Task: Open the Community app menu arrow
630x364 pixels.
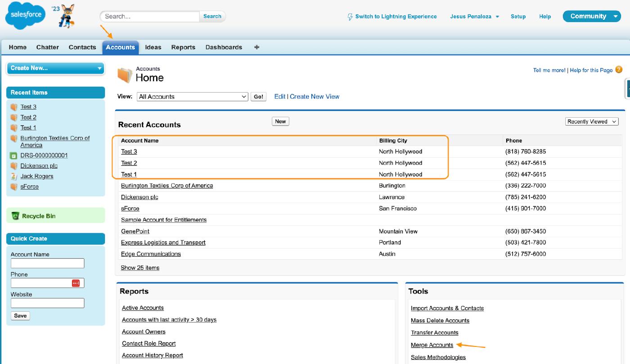Action: click(616, 16)
